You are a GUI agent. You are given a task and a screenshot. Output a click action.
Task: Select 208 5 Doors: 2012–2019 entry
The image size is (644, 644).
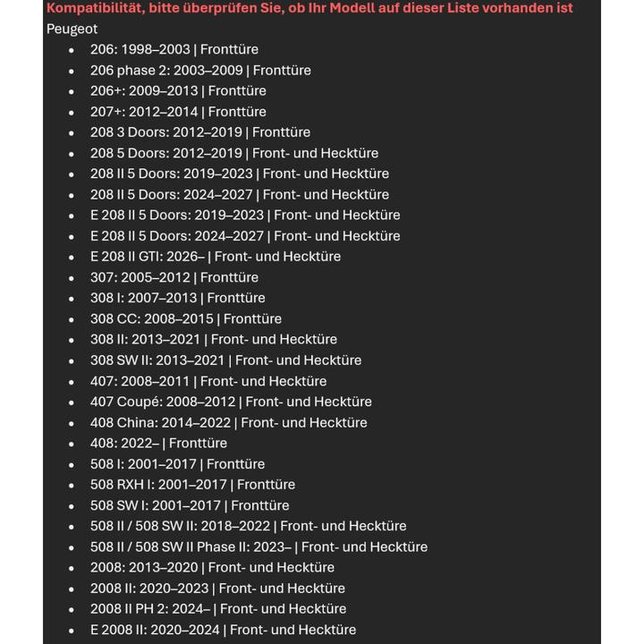234,153
